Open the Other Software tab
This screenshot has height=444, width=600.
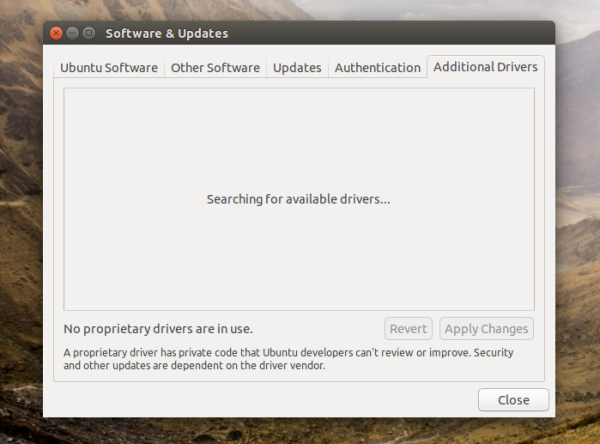(x=215, y=68)
